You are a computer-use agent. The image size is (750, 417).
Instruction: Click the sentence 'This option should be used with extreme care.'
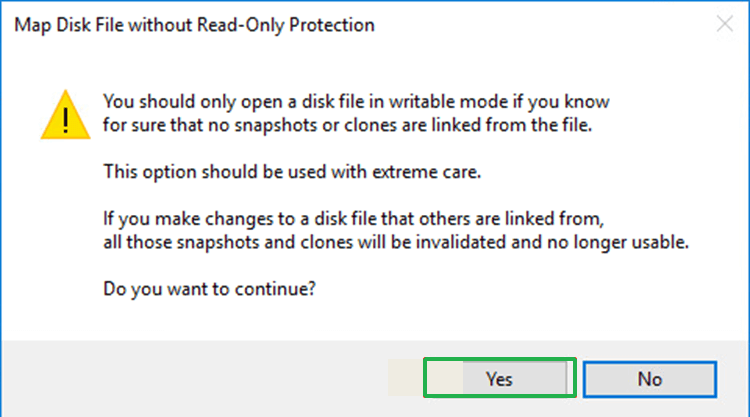coord(292,172)
